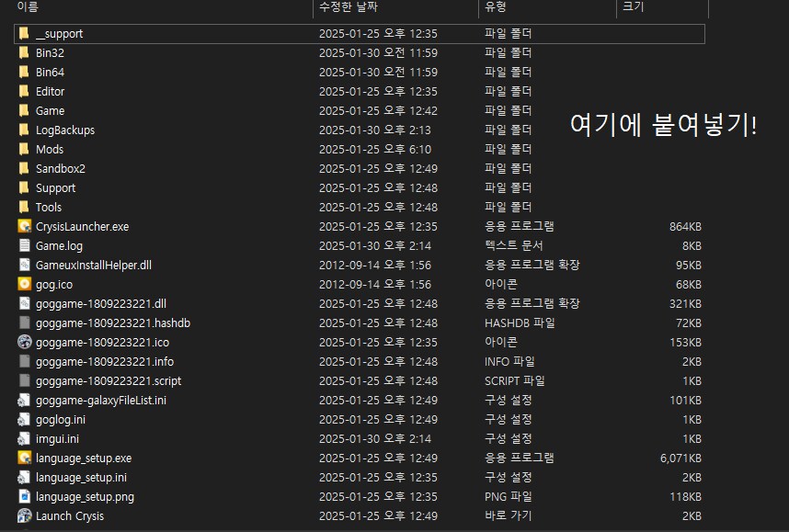The height and width of the screenshot is (532, 789).
Task: Select the goggame-galaxyFileList.ini settings icon
Action: pos(24,400)
